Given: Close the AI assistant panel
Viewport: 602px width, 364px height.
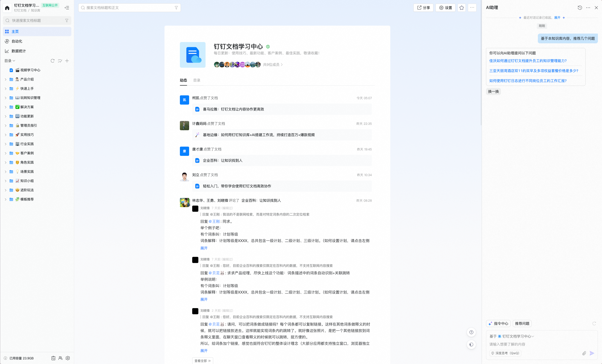Looking at the screenshot, I should (x=596, y=8).
